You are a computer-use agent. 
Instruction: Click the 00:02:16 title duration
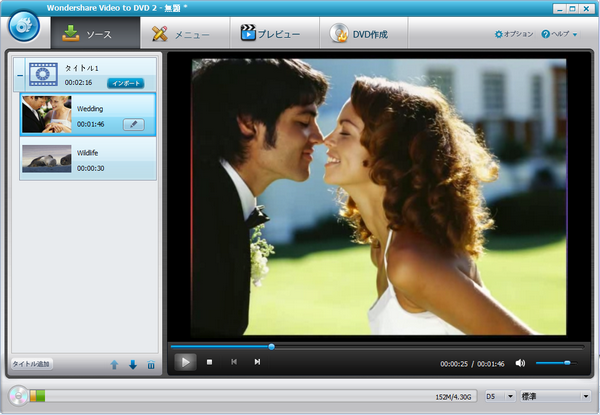(78, 83)
